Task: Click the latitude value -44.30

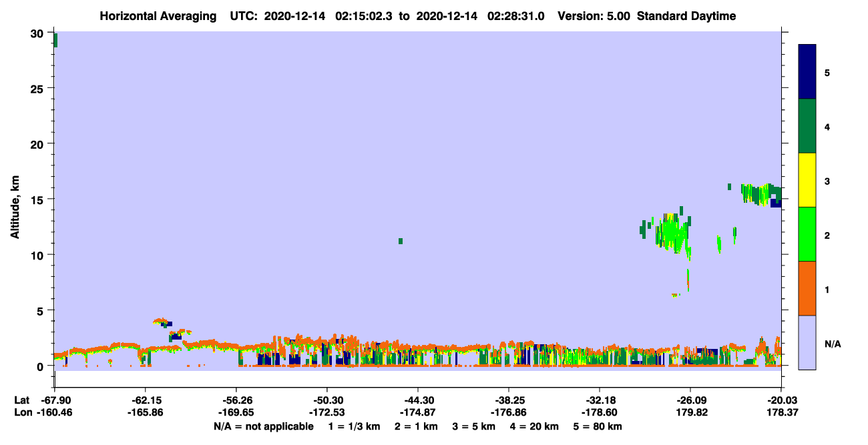Action: (x=418, y=400)
